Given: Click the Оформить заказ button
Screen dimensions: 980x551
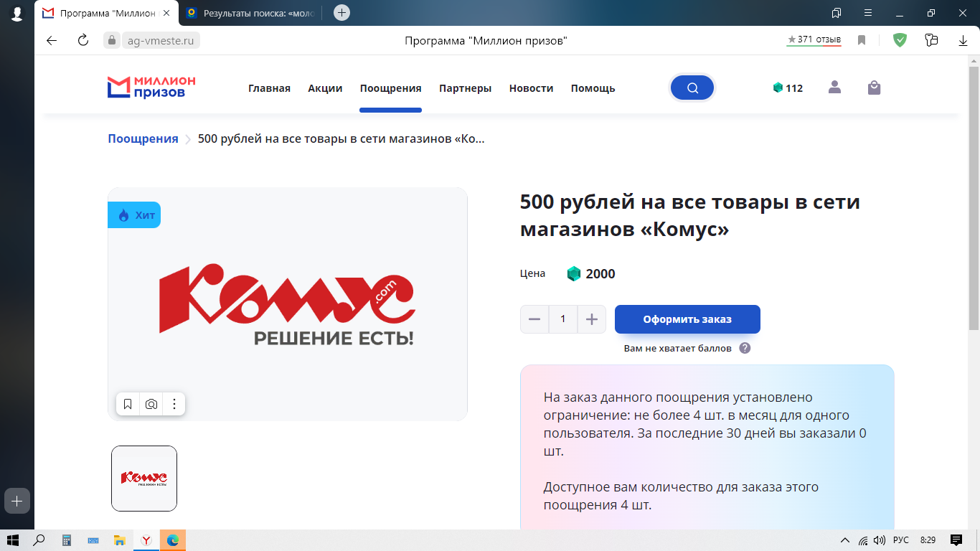Looking at the screenshot, I should (687, 319).
